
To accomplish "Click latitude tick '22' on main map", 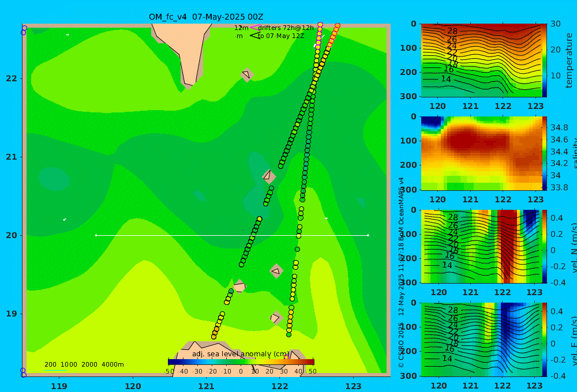I will pyautogui.click(x=12, y=78).
